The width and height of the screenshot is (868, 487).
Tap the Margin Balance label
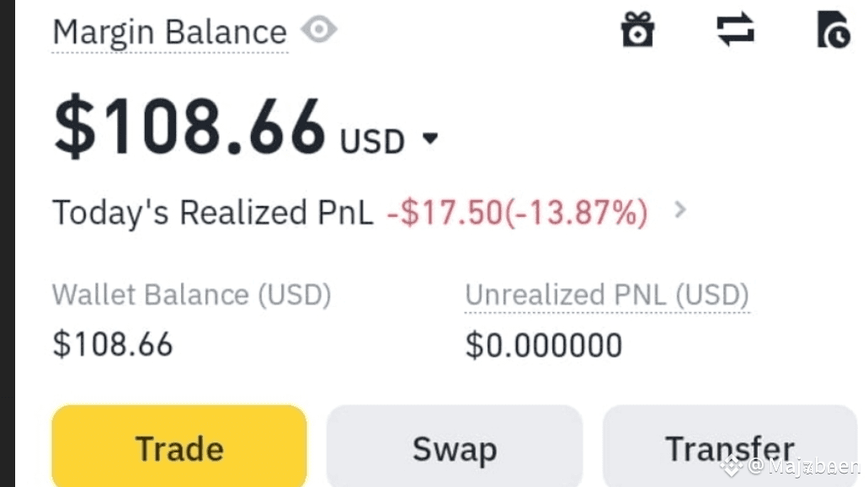[x=169, y=32]
